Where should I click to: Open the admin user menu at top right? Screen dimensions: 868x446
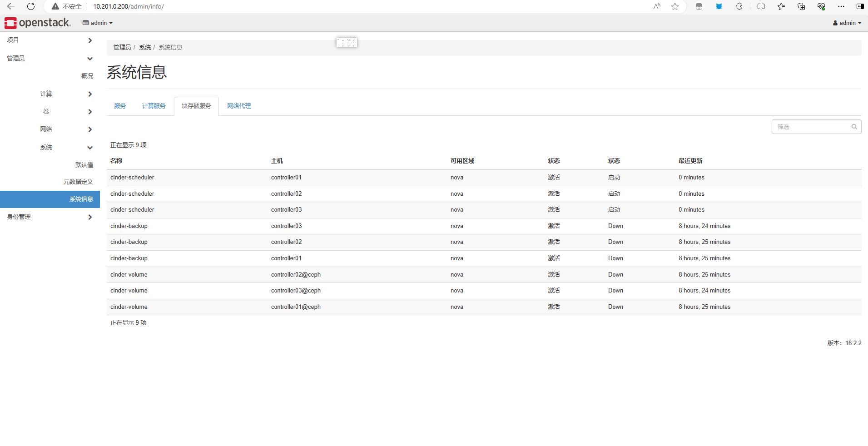tap(847, 23)
